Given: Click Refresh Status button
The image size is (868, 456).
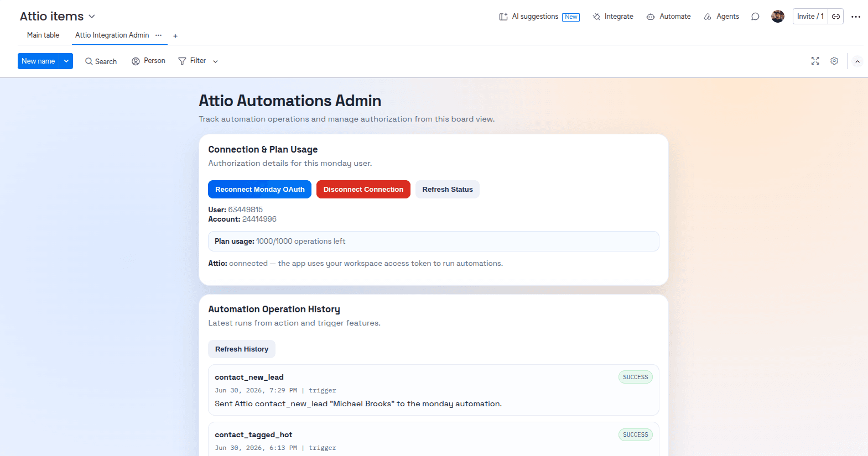Looking at the screenshot, I should pyautogui.click(x=448, y=189).
